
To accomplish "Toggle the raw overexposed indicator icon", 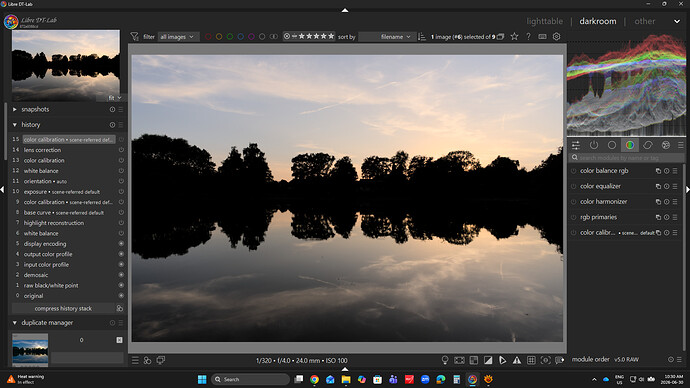I will [473, 360].
